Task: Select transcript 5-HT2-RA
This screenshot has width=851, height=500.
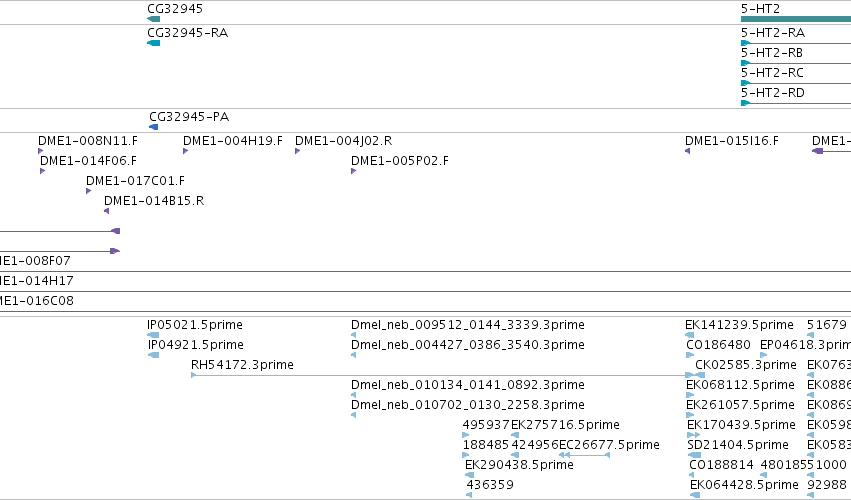Action: [773, 33]
